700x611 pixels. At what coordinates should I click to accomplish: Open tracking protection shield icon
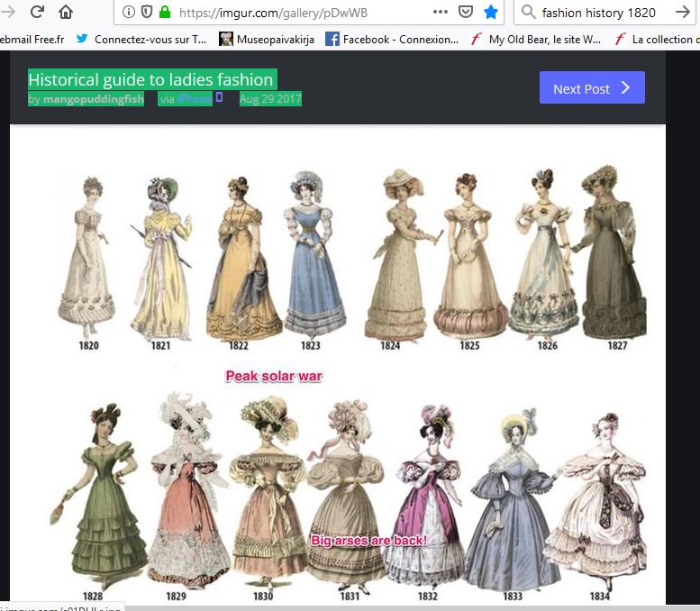coord(147,12)
